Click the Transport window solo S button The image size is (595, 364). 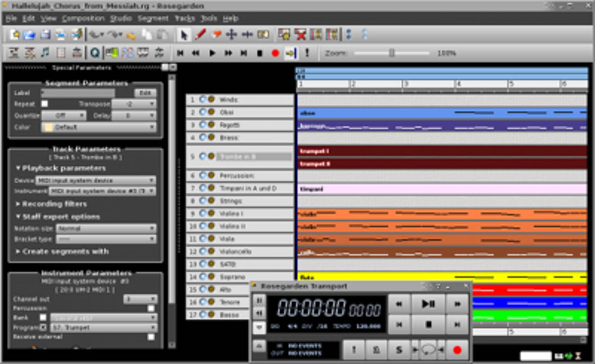pyautogui.click(x=399, y=350)
